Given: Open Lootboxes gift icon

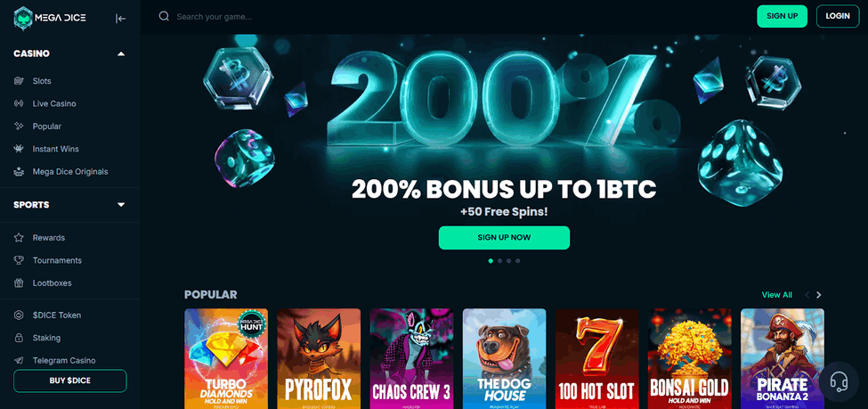Looking at the screenshot, I should pos(19,282).
